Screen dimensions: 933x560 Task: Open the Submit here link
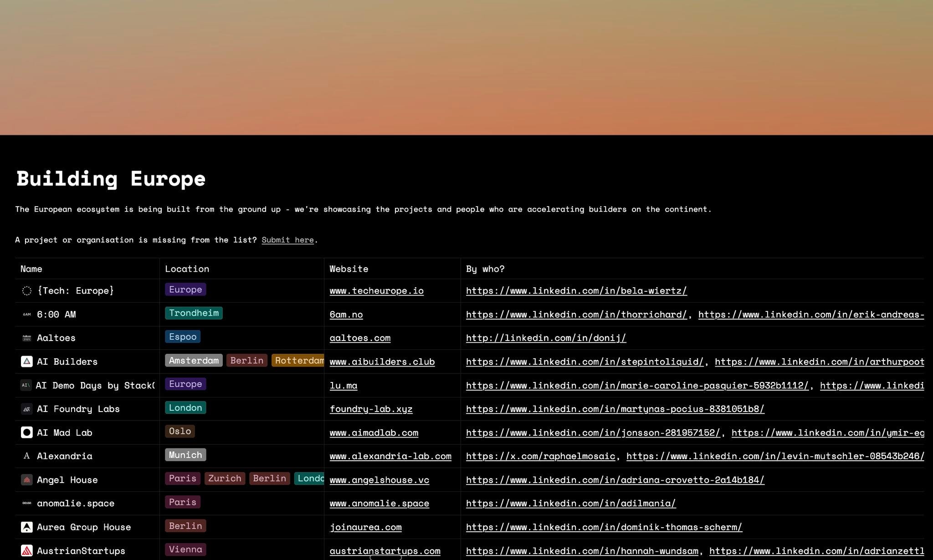287,240
